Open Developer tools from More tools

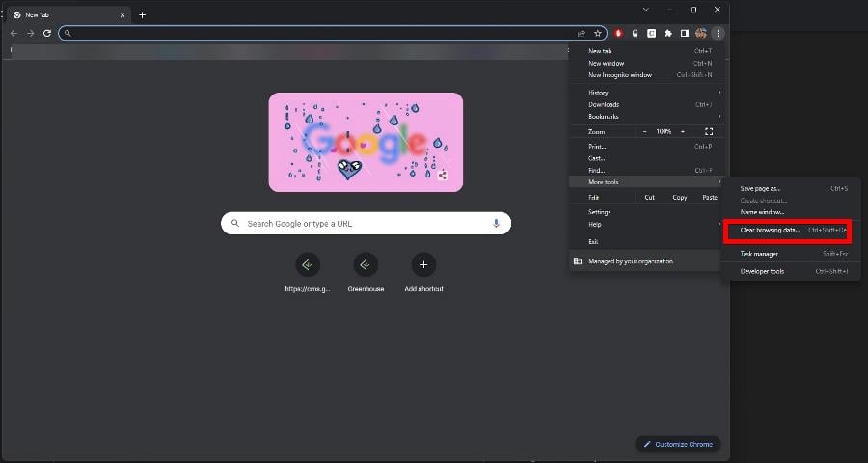(792, 271)
